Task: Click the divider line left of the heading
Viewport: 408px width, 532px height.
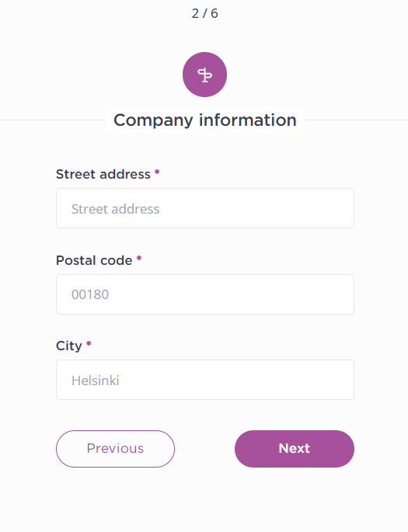Action: click(x=53, y=120)
